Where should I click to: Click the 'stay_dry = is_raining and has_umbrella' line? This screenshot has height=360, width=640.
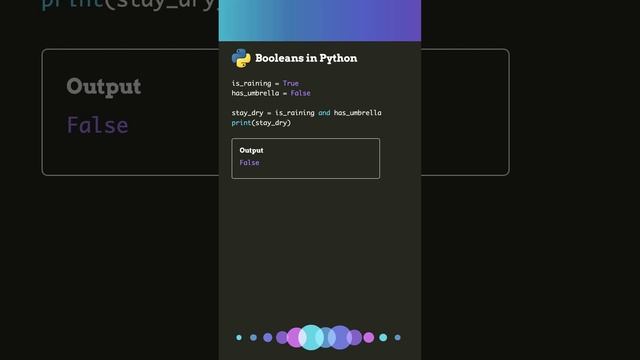point(307,113)
